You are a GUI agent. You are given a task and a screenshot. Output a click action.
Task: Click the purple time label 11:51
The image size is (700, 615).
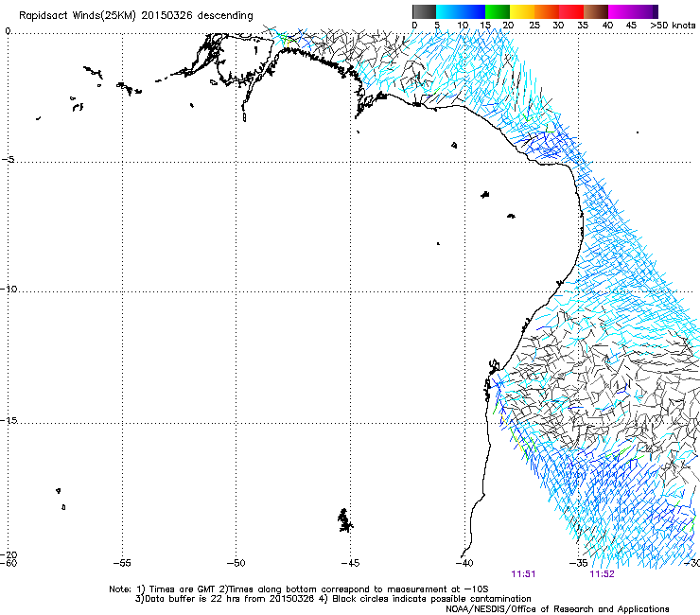pyautogui.click(x=523, y=574)
